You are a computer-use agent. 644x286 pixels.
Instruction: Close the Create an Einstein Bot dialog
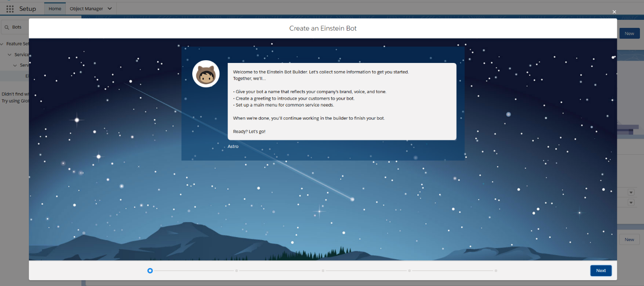(x=614, y=12)
